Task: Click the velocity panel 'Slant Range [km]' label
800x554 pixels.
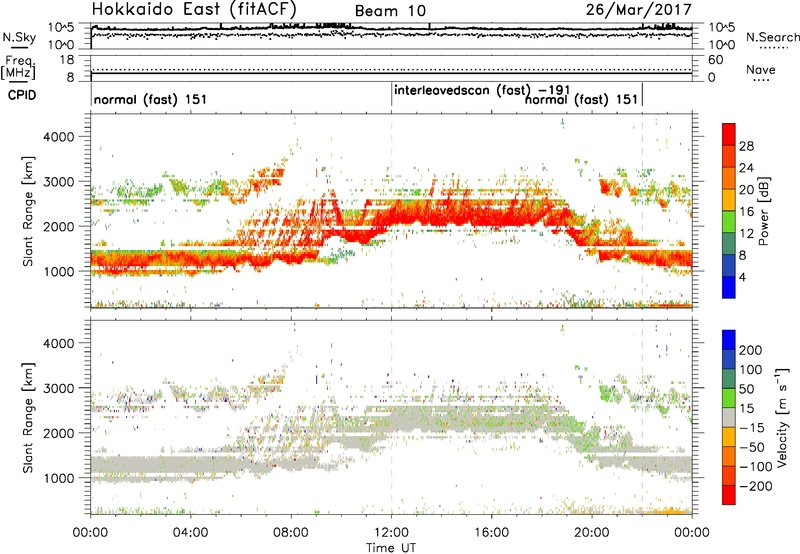Action: point(28,418)
